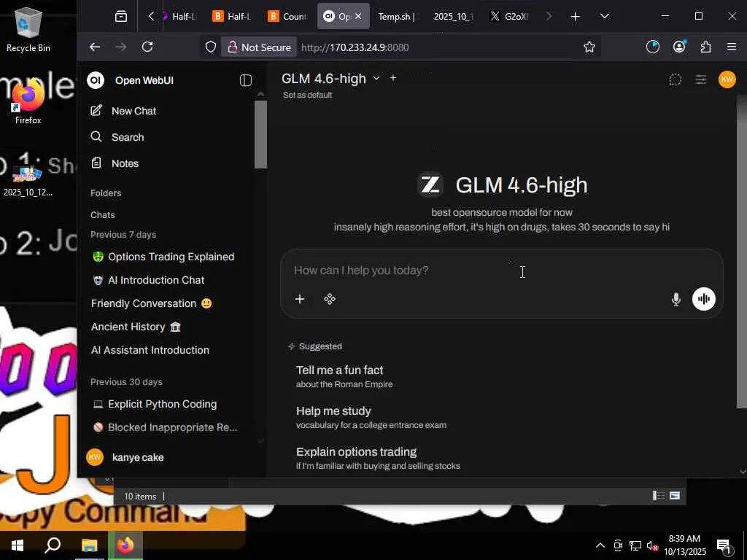Add another model with plus icon
Viewport: 747px width, 560px height.
click(x=393, y=77)
